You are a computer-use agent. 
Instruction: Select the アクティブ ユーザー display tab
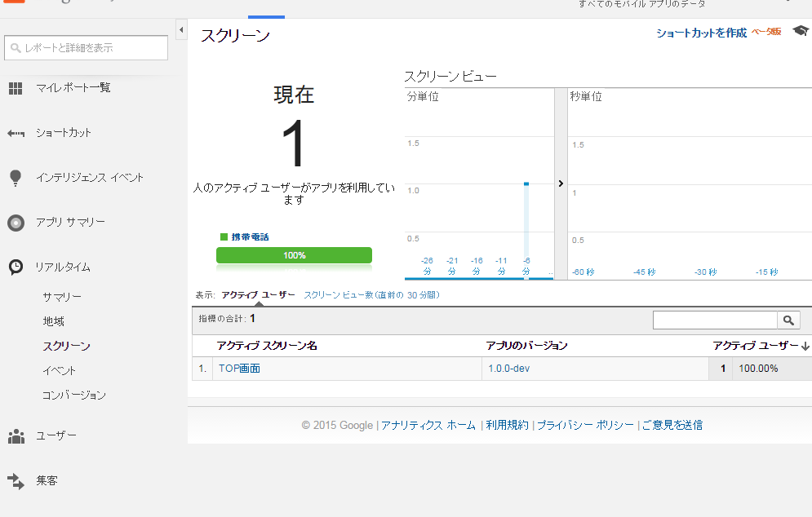[258, 295]
